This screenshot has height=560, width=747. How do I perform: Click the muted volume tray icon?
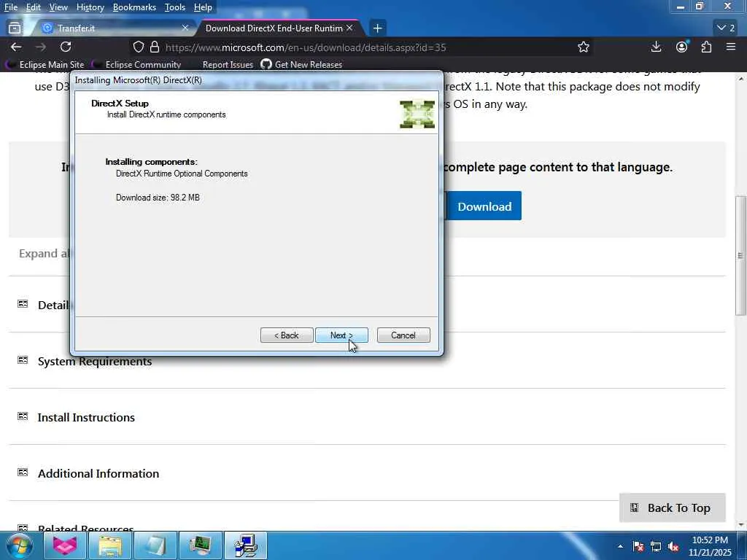pos(673,547)
